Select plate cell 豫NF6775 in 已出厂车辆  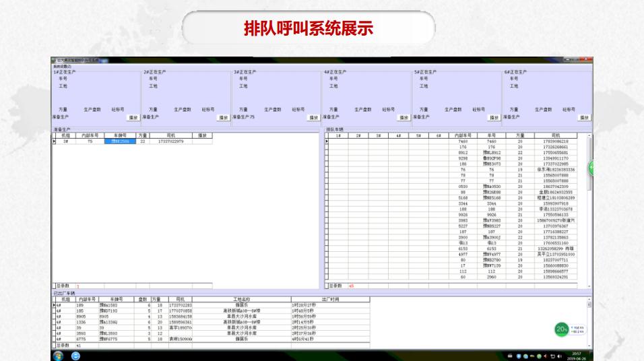tap(117, 339)
